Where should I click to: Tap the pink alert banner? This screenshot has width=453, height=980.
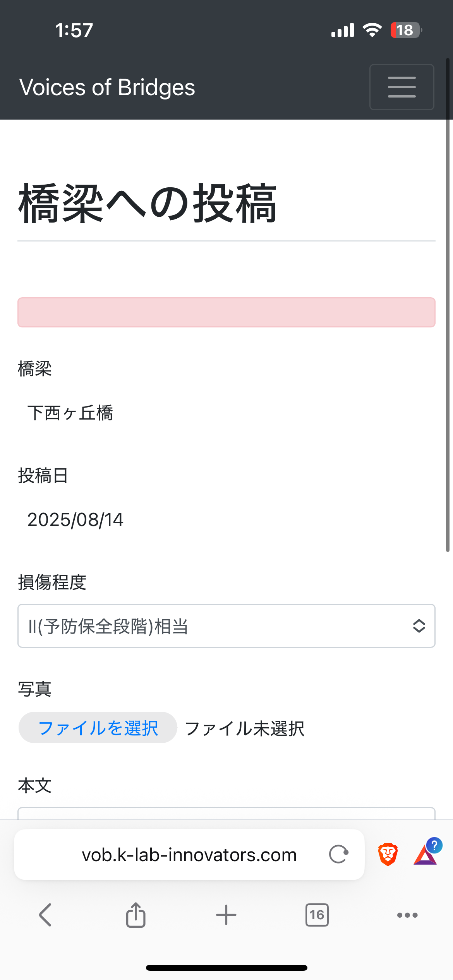click(x=226, y=312)
